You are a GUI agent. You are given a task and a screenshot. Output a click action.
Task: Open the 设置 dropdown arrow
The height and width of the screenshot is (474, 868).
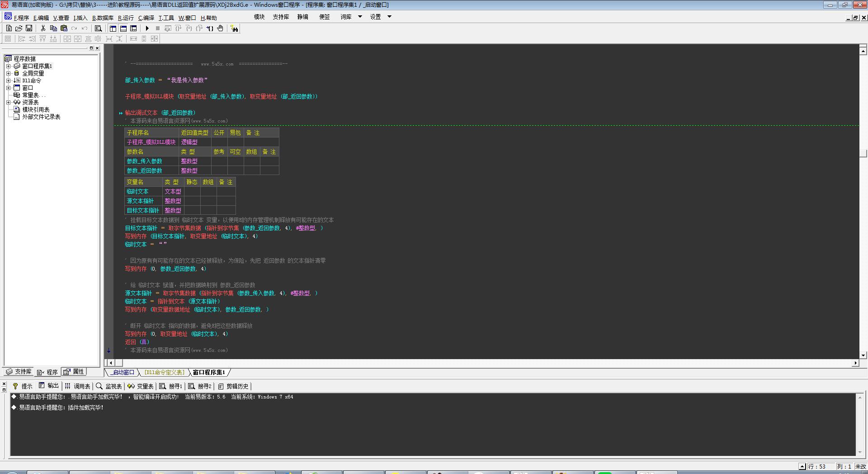click(389, 17)
